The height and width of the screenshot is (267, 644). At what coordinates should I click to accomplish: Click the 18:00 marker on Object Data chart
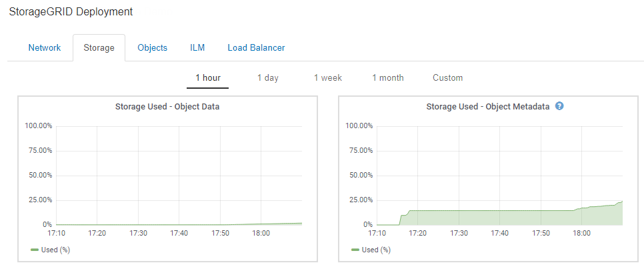(261, 233)
